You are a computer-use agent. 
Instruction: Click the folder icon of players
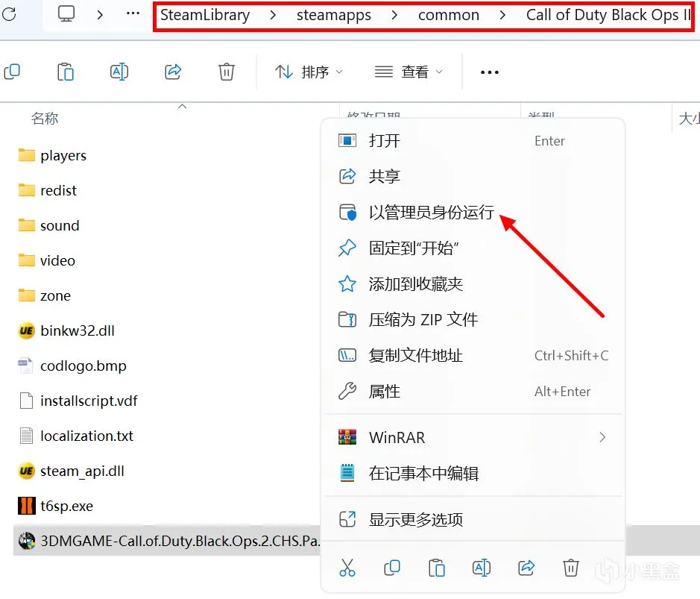pos(26,155)
